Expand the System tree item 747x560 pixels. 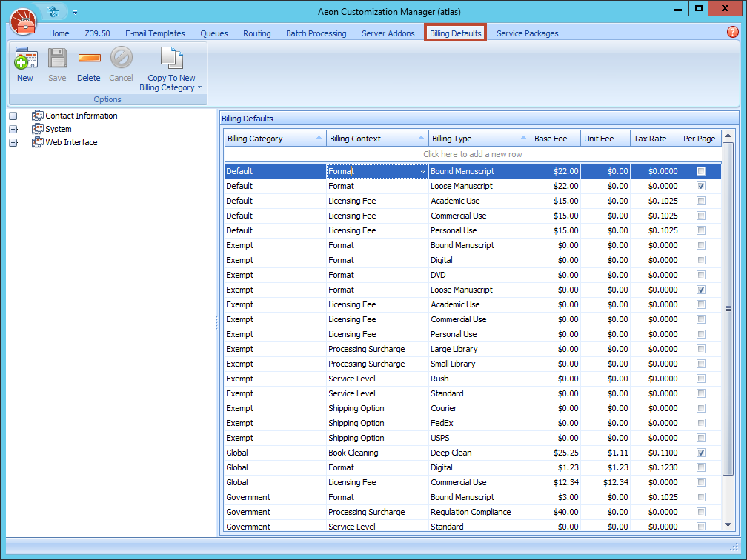pyautogui.click(x=13, y=129)
